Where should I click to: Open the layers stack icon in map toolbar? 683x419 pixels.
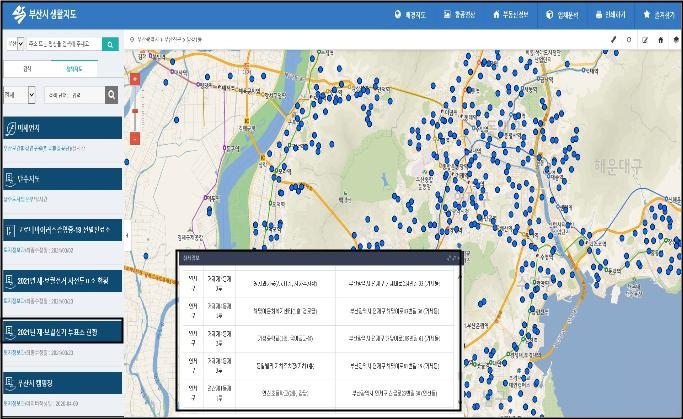pos(675,40)
